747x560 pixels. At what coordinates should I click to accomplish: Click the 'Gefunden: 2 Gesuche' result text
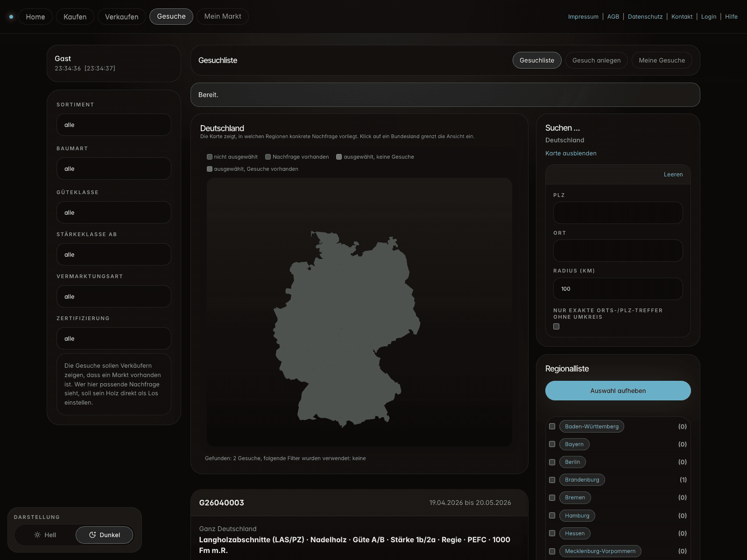tap(285, 458)
